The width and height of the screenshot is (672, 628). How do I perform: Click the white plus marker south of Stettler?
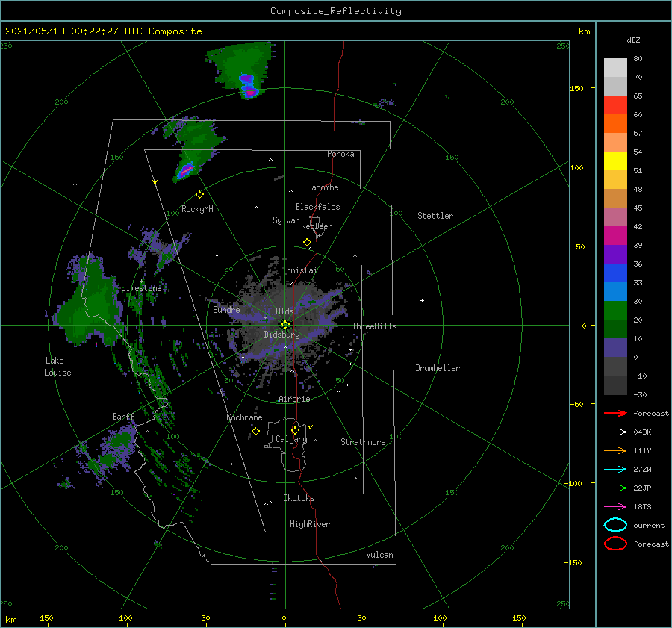coord(422,300)
